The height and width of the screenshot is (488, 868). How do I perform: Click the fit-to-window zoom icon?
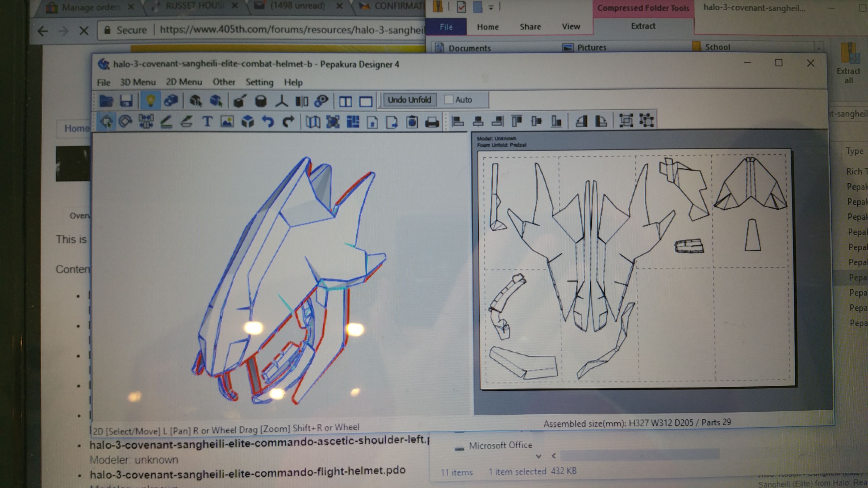[333, 121]
